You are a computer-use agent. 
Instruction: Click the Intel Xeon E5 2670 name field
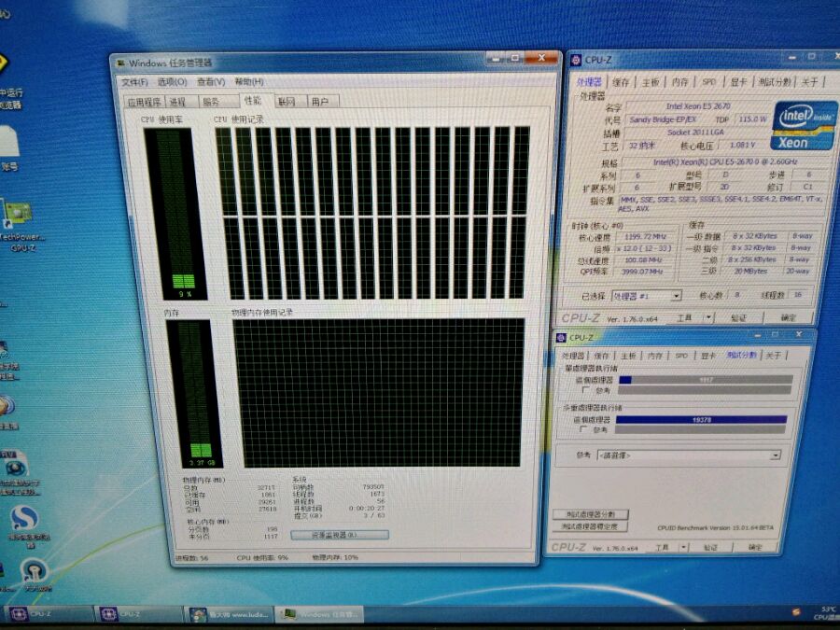click(x=697, y=106)
